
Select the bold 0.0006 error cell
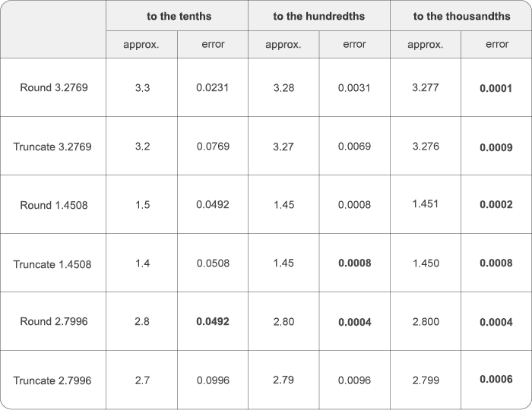(x=496, y=380)
